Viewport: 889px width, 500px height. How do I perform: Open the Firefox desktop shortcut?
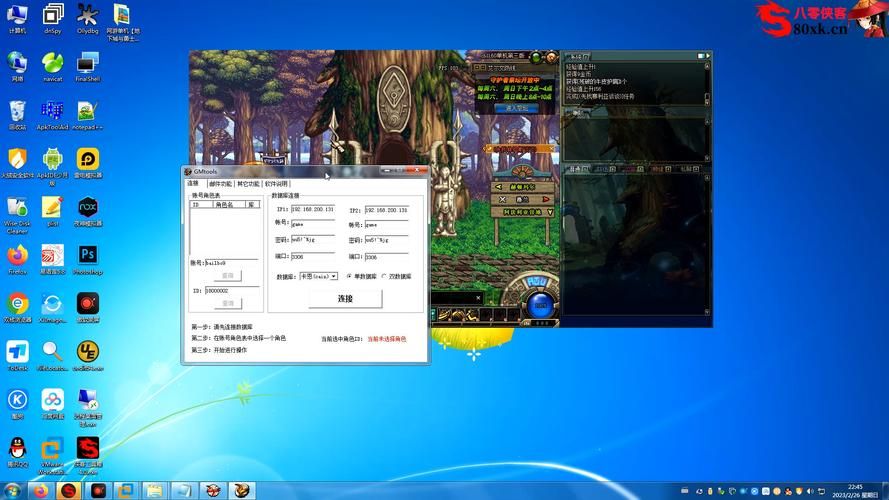pos(18,260)
